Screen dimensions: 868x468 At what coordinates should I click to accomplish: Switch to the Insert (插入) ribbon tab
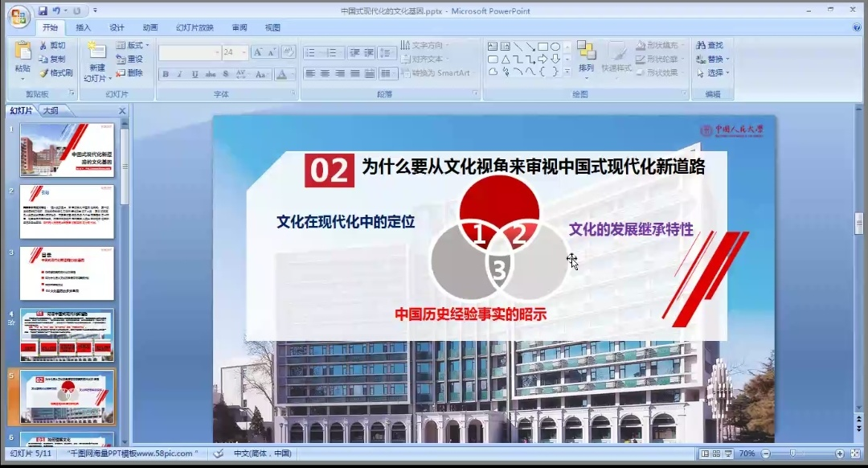pyautogui.click(x=84, y=27)
